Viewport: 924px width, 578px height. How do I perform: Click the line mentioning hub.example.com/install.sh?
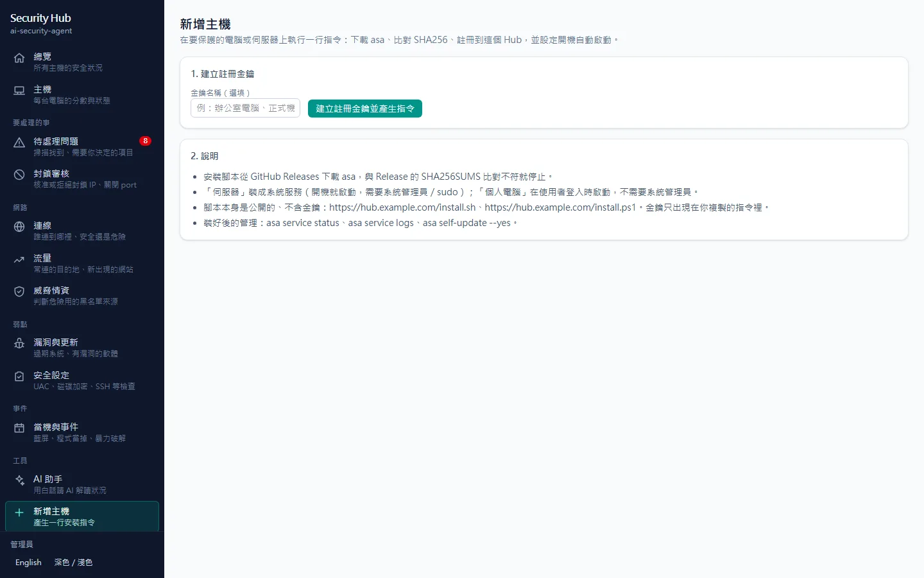click(x=486, y=207)
